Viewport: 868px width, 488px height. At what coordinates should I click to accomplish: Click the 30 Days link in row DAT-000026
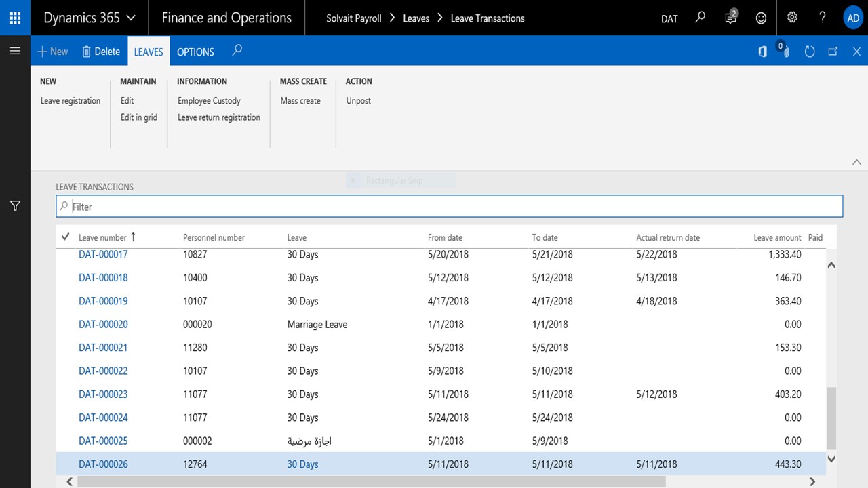tap(302, 464)
